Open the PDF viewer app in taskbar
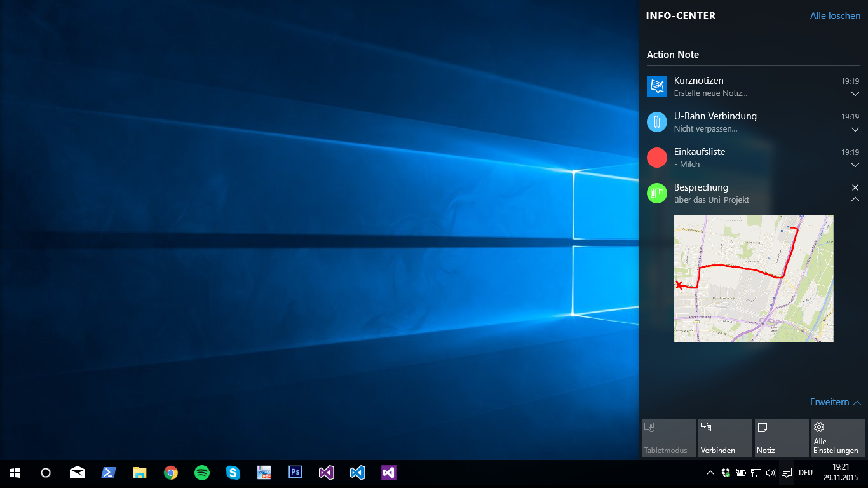The height and width of the screenshot is (488, 868). point(264,473)
